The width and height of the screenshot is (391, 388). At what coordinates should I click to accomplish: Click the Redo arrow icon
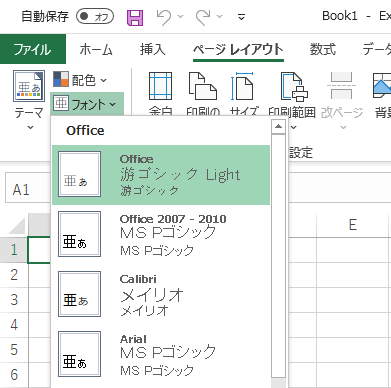tap(203, 17)
